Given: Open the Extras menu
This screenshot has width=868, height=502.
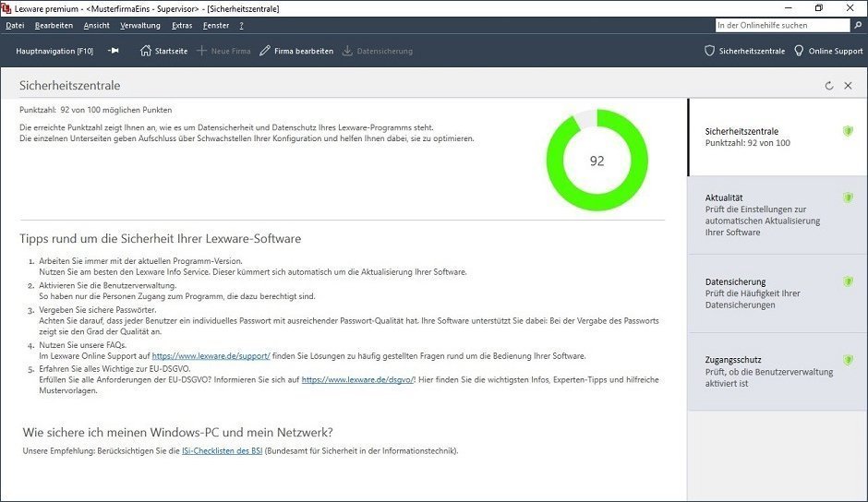Looking at the screenshot, I should [x=182, y=26].
